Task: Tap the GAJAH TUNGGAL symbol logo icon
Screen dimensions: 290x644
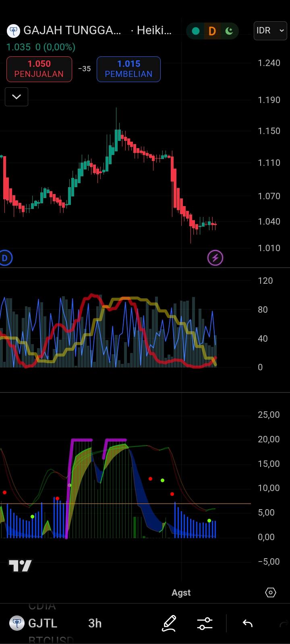Action: pos(14,31)
